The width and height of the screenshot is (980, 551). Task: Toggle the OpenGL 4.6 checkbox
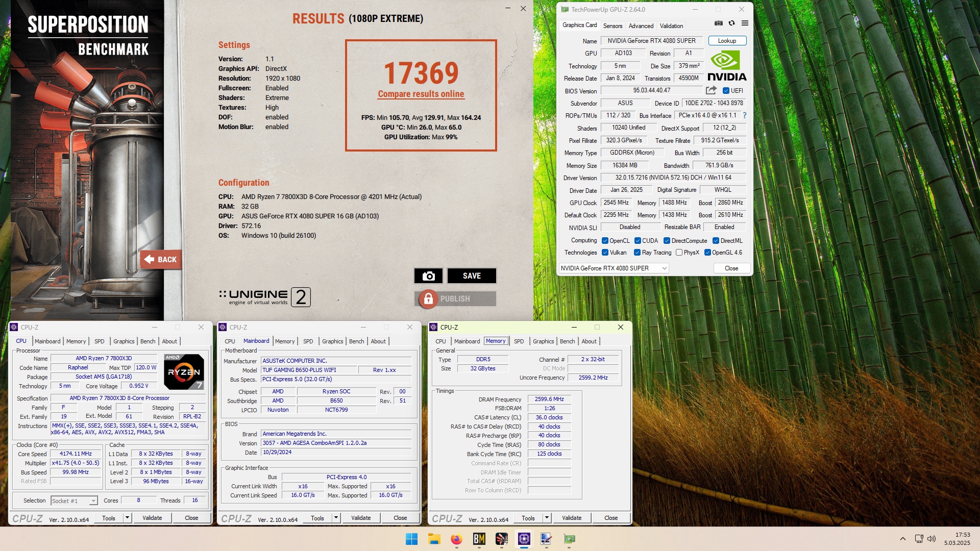pos(707,253)
